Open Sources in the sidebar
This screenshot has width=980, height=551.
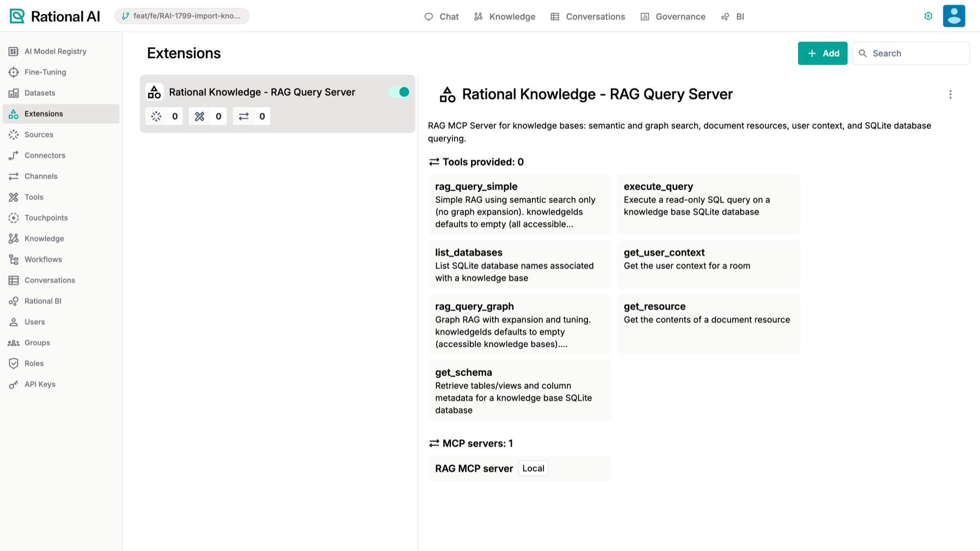(x=61, y=134)
